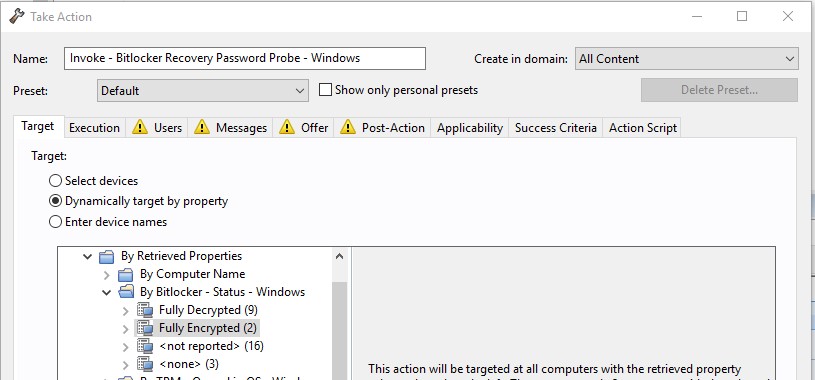Click the not reported computer group icon

pyautogui.click(x=145, y=346)
